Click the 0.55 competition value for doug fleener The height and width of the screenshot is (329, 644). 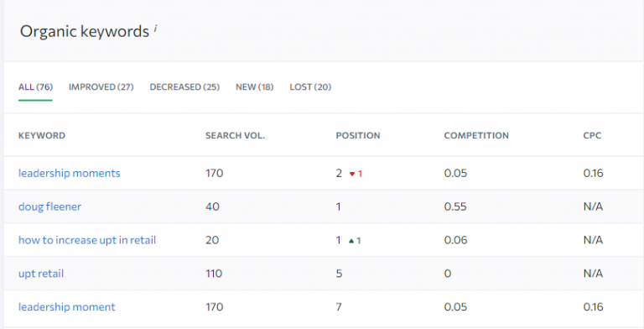[x=455, y=206]
